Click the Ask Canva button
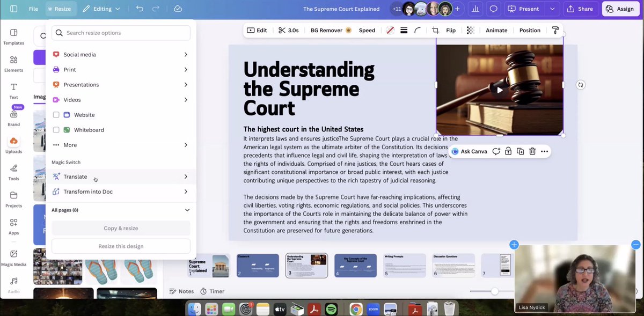 (x=470, y=151)
